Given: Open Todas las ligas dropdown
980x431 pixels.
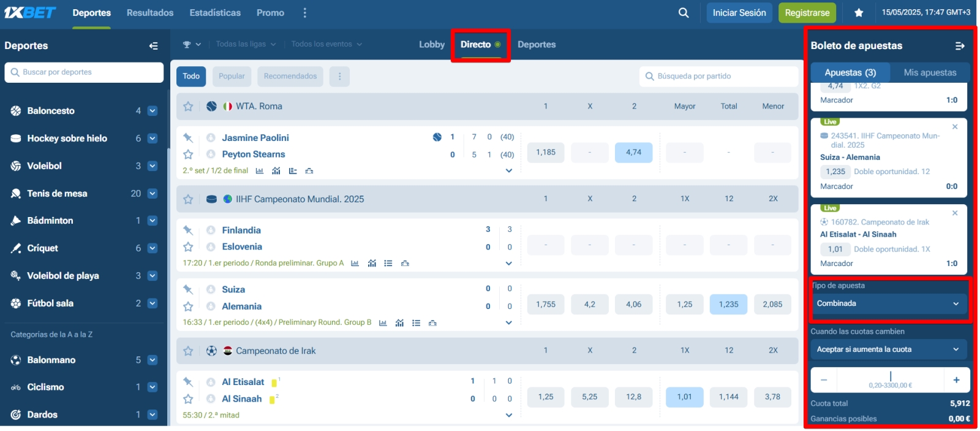Looking at the screenshot, I should pyautogui.click(x=246, y=45).
